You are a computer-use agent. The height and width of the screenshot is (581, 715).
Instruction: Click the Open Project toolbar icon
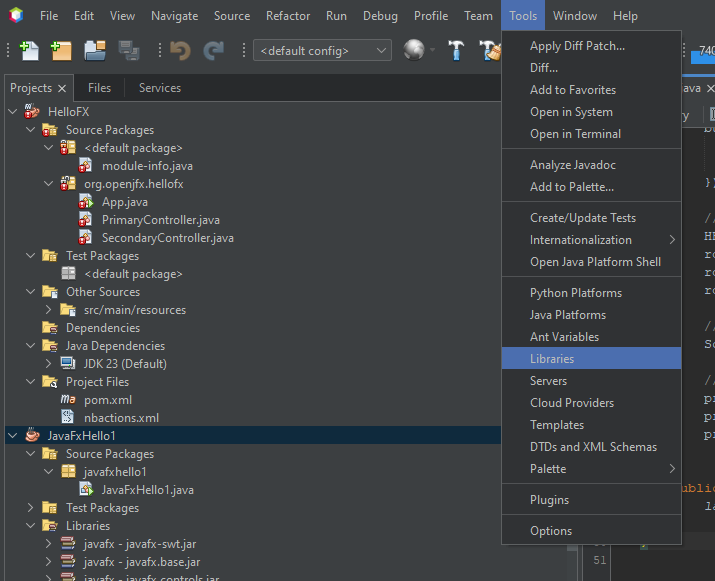pos(95,51)
